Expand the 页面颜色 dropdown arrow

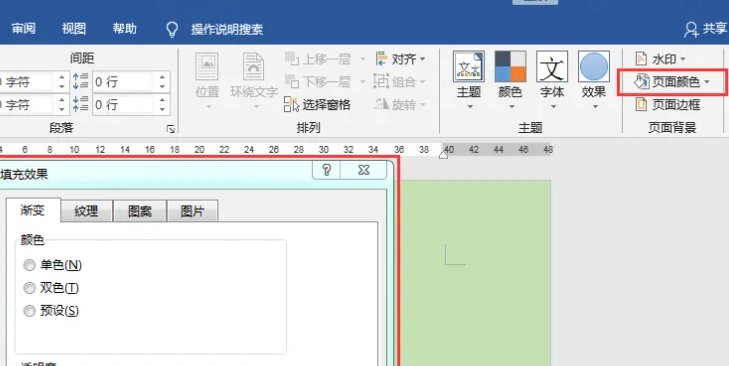707,82
